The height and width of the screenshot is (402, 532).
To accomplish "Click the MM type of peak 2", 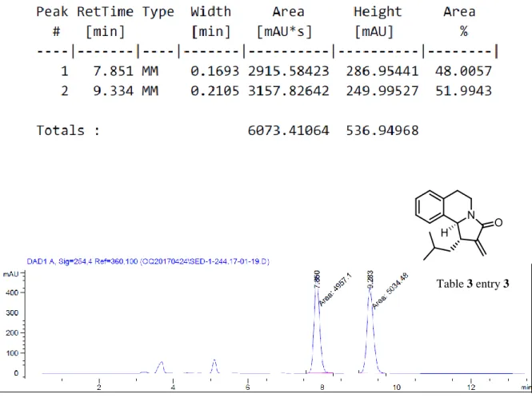I will point(150,91).
